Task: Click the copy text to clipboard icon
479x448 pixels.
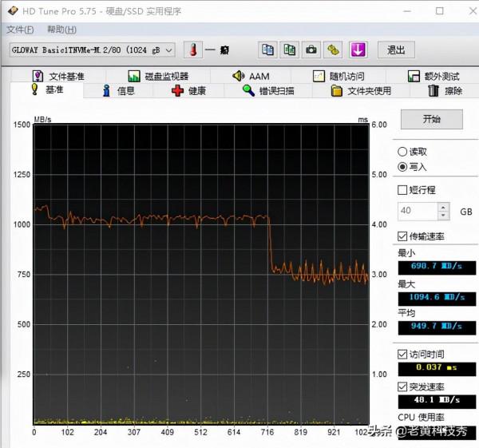Action: [x=267, y=50]
